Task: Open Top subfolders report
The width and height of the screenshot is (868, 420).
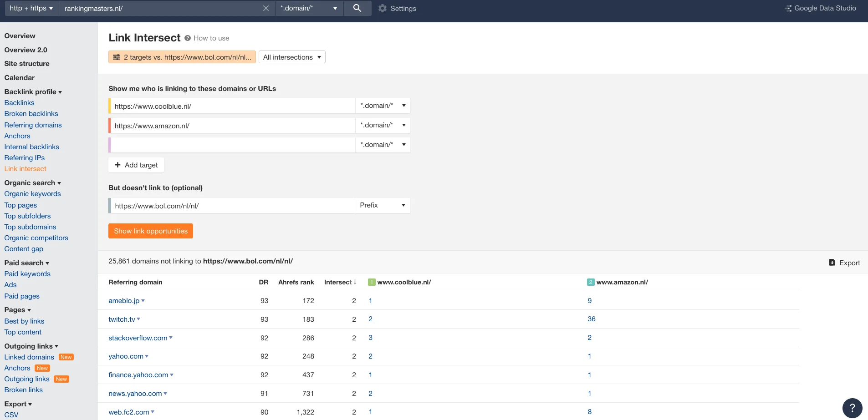Action: click(27, 216)
